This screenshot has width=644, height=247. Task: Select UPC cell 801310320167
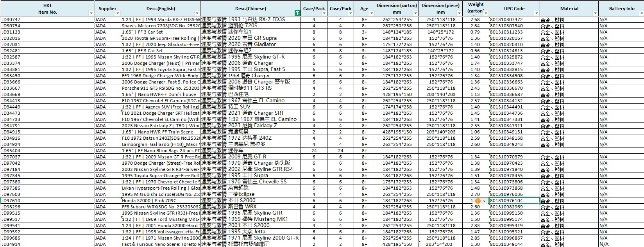click(514, 38)
